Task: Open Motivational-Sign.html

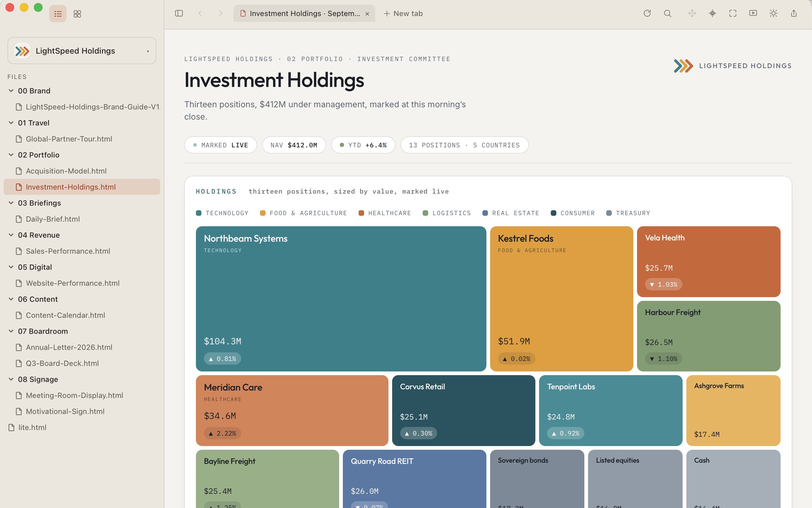Action: [82, 411]
